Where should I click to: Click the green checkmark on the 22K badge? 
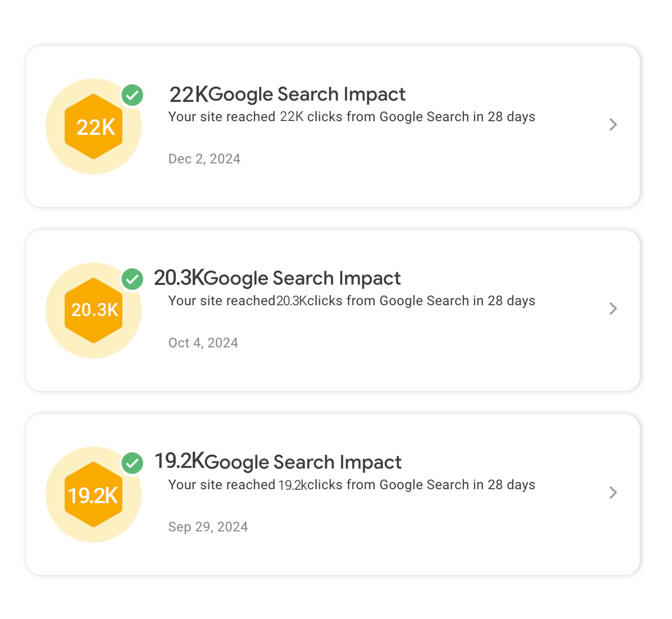[x=133, y=95]
